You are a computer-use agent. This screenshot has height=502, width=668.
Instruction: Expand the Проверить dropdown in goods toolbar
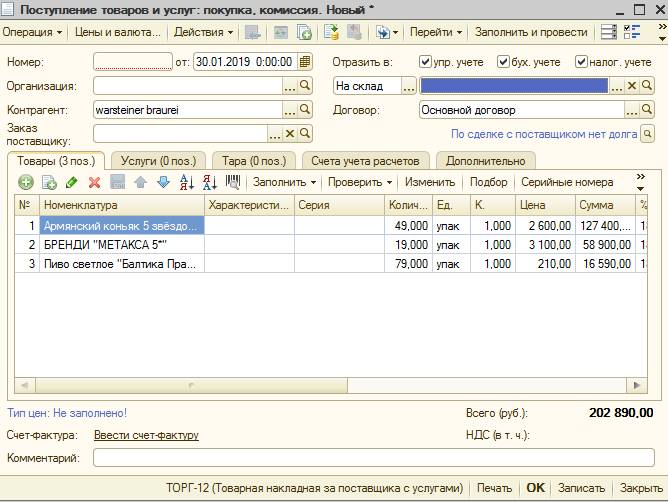(x=360, y=182)
